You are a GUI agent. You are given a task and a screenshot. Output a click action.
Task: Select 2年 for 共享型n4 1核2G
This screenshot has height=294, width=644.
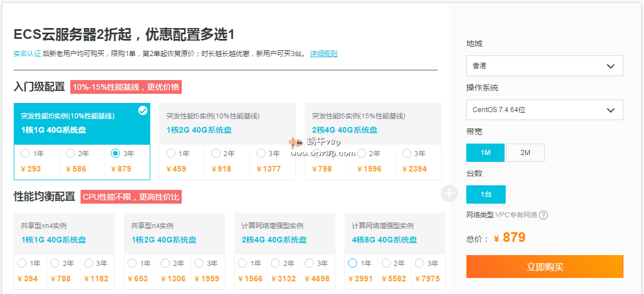[165, 263]
